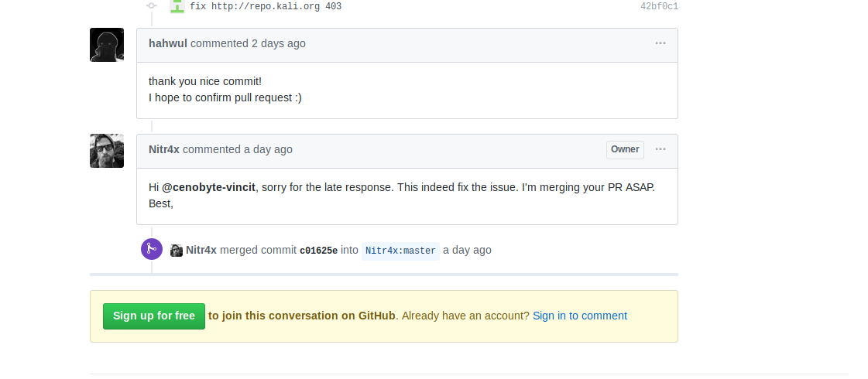Screen dimensions: 868x379
Task: Open options menu on Nitr4x's comment
Action: click(660, 149)
